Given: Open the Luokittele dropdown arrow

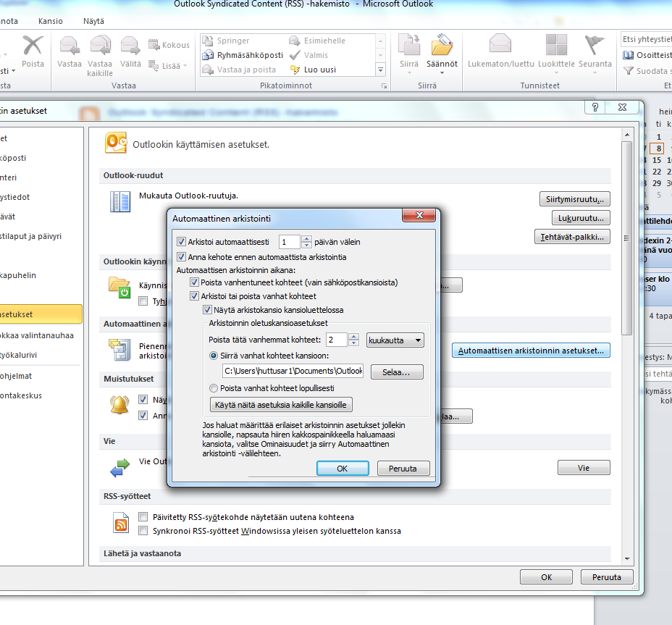Looking at the screenshot, I should pyautogui.click(x=556, y=73).
